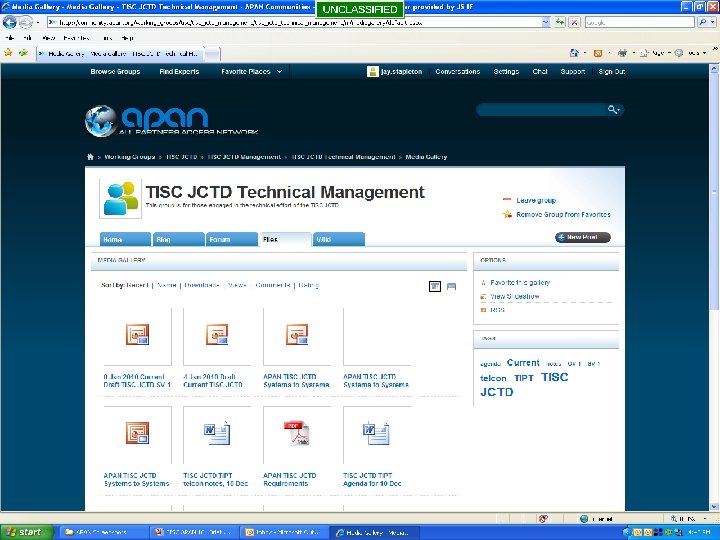Viewport: 720px width, 540px height.
Task: Click the TISC tag in the tag cloud
Action: 554,377
